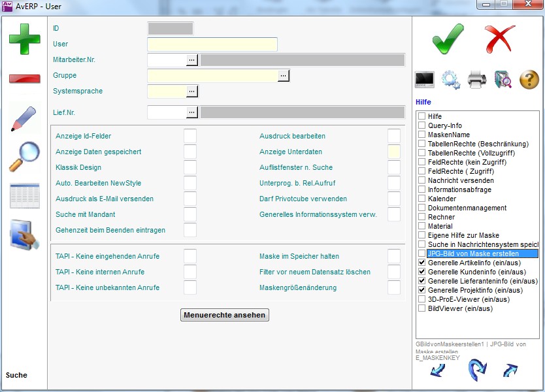Click the gear settings icon

click(451, 80)
